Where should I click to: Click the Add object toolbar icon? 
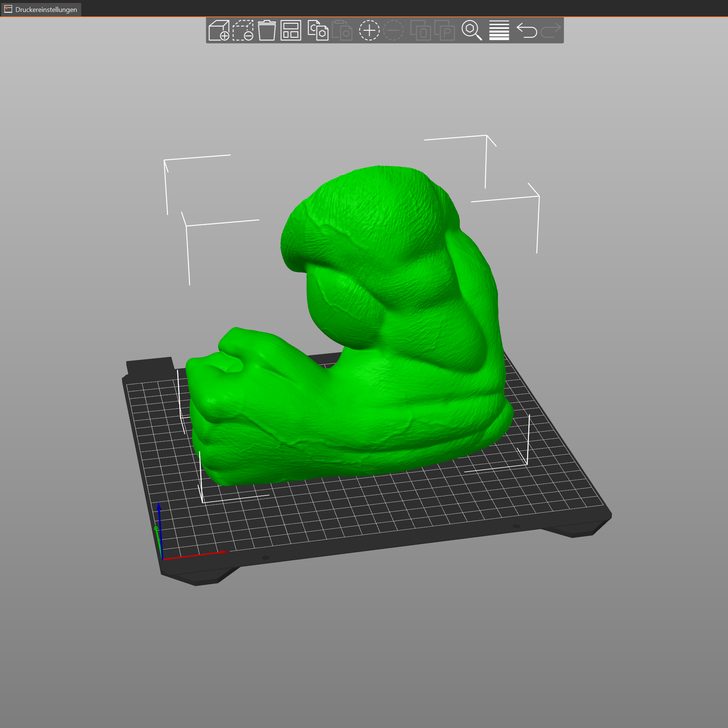coord(219,30)
